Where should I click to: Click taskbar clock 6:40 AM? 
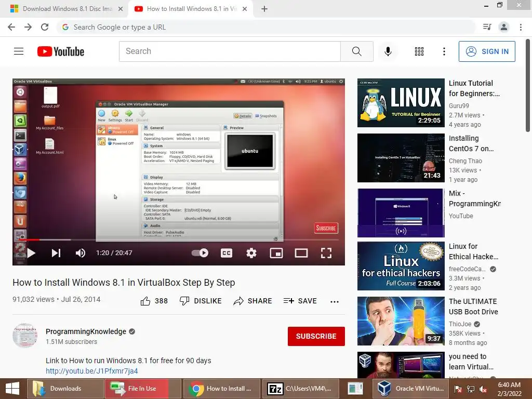[509, 385]
